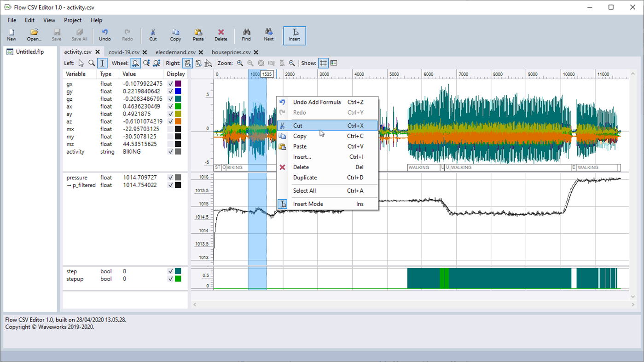This screenshot has height=362, width=644.
Task: Switch to the covid-19.csv tab
Action: pos(124,52)
